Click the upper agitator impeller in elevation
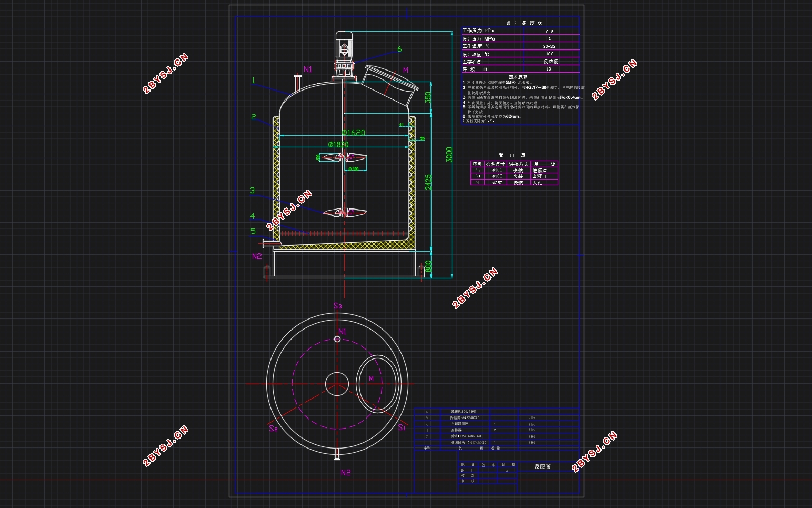812x508 pixels. [344, 157]
